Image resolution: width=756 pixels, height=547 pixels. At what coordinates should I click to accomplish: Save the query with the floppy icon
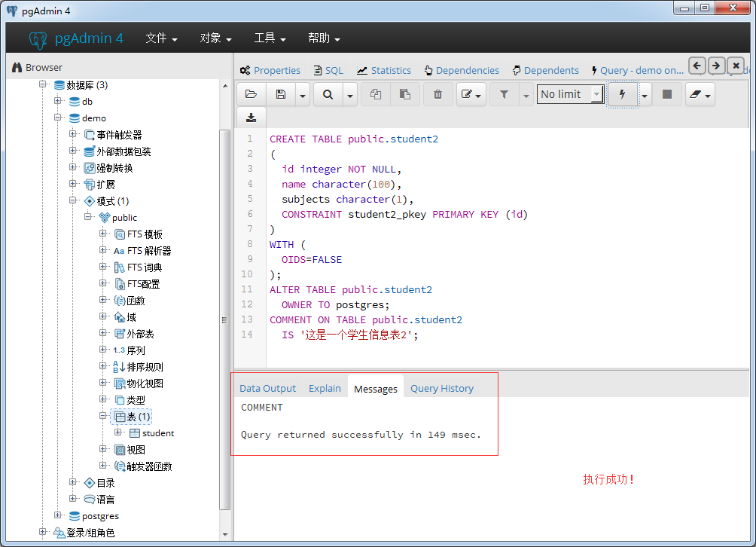coord(281,94)
